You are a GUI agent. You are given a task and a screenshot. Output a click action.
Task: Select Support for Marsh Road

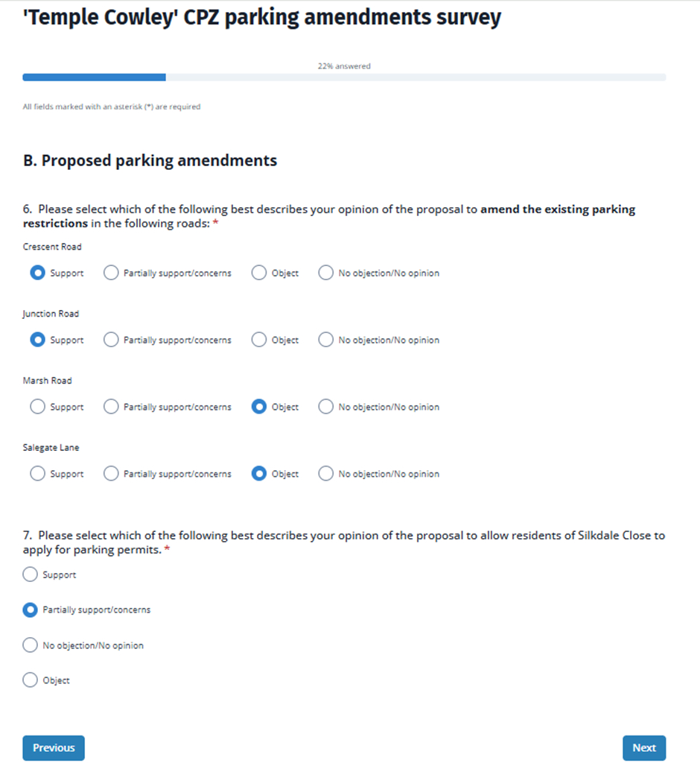(37, 407)
